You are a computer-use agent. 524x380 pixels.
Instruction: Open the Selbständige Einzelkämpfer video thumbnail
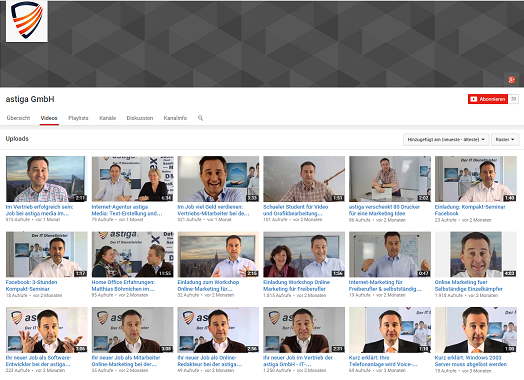[476, 254]
